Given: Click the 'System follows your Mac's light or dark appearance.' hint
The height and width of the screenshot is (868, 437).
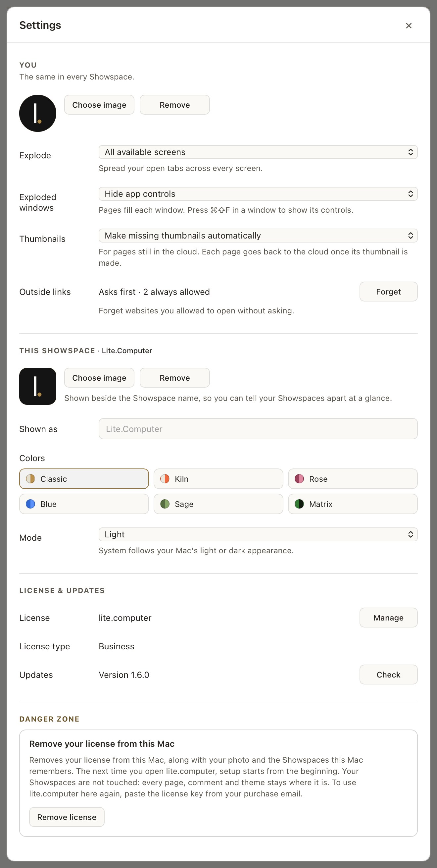Looking at the screenshot, I should coord(196,551).
